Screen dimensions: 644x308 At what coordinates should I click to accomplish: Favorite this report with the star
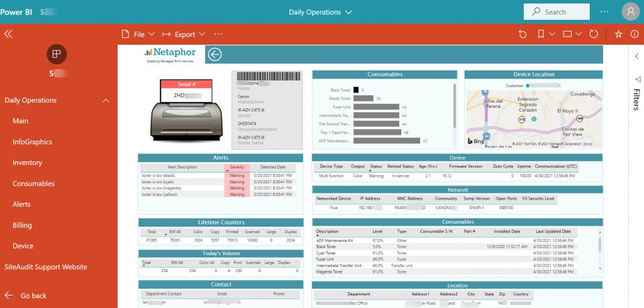pos(618,34)
